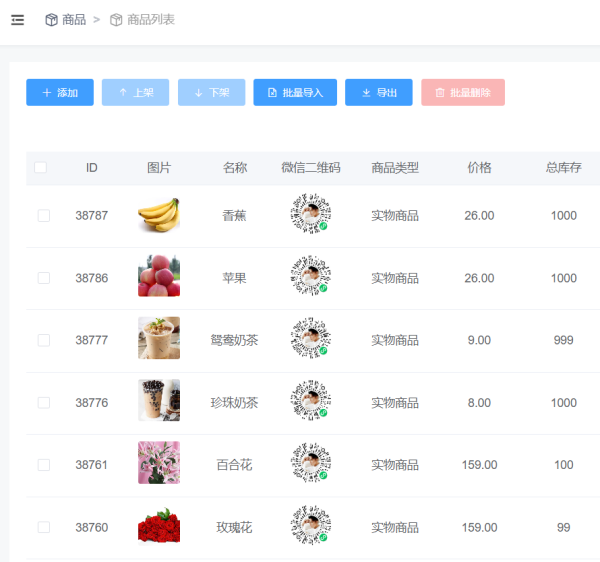
Task: Click the 添加 button to add product
Action: point(60,93)
